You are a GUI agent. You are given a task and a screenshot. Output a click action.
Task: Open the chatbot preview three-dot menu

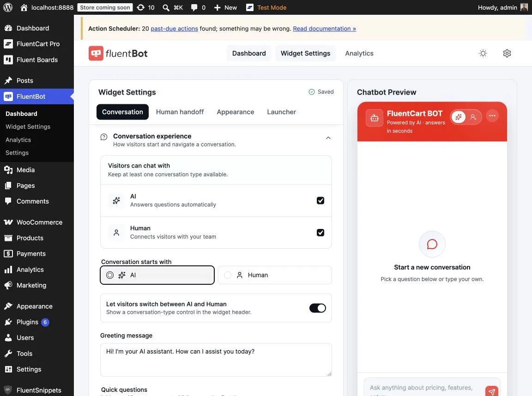[x=492, y=116]
